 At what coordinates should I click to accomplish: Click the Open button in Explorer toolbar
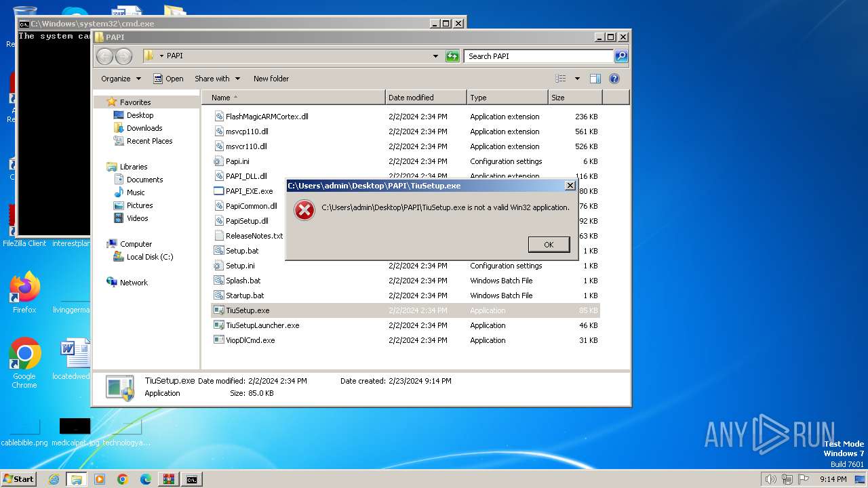click(x=168, y=79)
